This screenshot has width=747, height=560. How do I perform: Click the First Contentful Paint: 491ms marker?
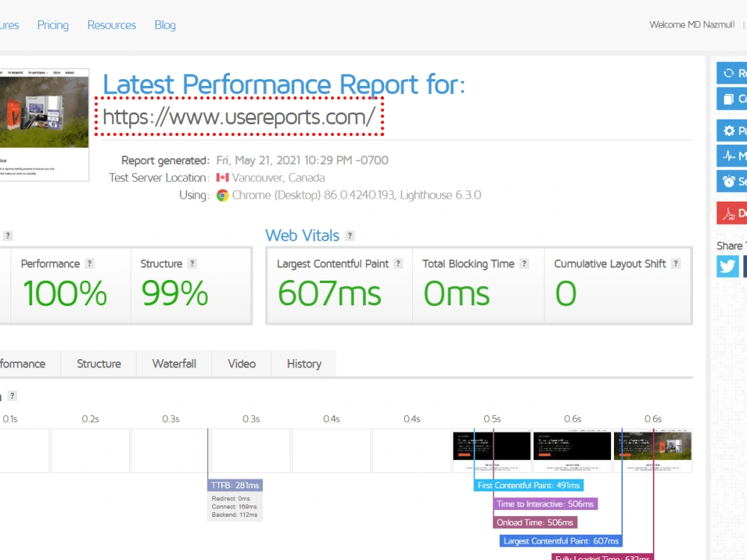coord(528,485)
